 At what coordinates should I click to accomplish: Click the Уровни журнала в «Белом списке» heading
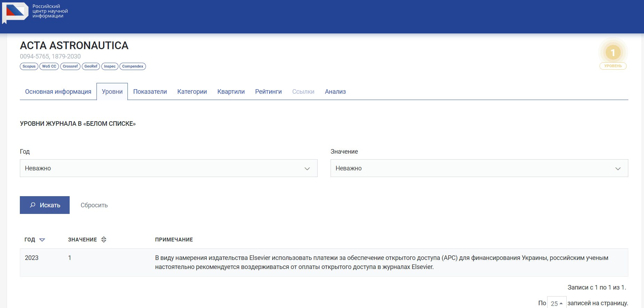pyautogui.click(x=78, y=124)
